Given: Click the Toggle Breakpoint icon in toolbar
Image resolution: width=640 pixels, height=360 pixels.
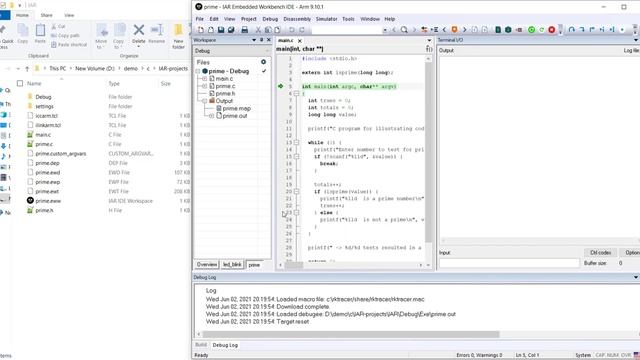Looking at the screenshot, I should click(x=519, y=30).
